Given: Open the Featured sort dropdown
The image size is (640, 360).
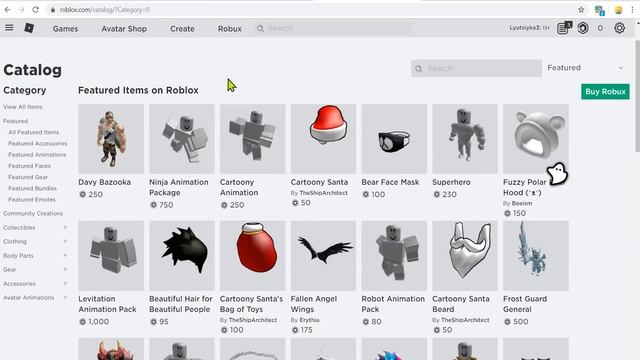Looking at the screenshot, I should pyautogui.click(x=586, y=68).
